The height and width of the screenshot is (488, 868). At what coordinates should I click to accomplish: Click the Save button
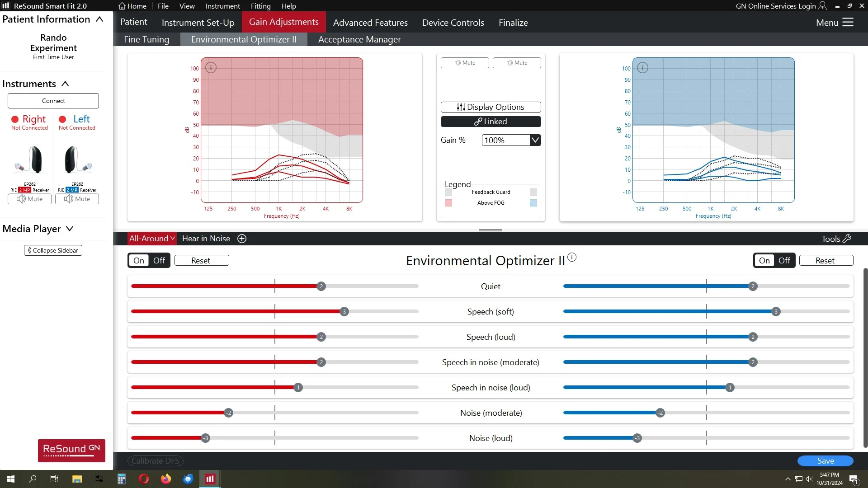click(826, 461)
